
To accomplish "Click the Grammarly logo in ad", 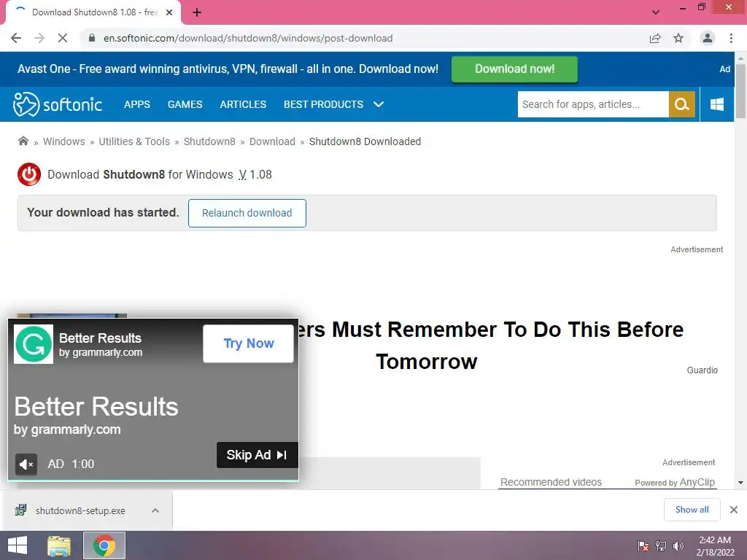I will (34, 344).
